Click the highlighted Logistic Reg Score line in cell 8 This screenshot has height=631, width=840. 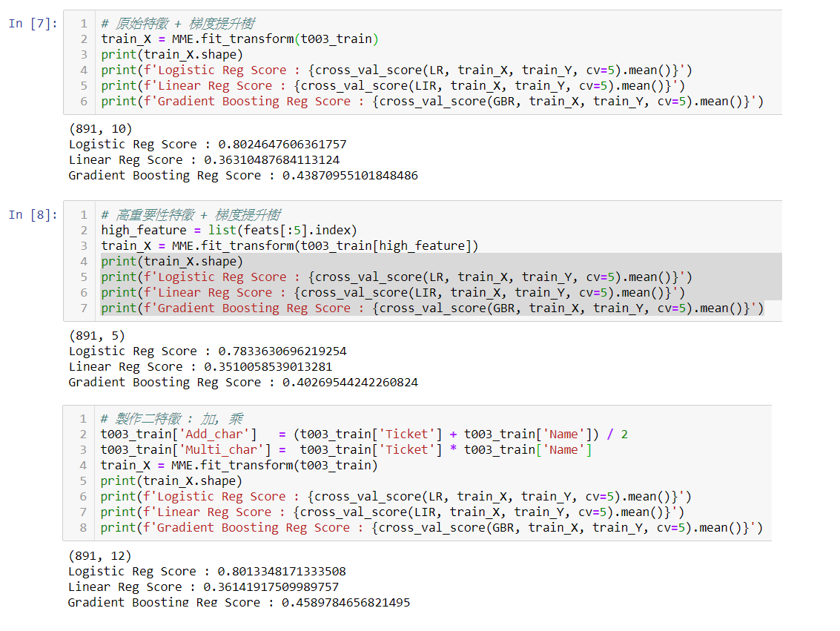(x=397, y=277)
